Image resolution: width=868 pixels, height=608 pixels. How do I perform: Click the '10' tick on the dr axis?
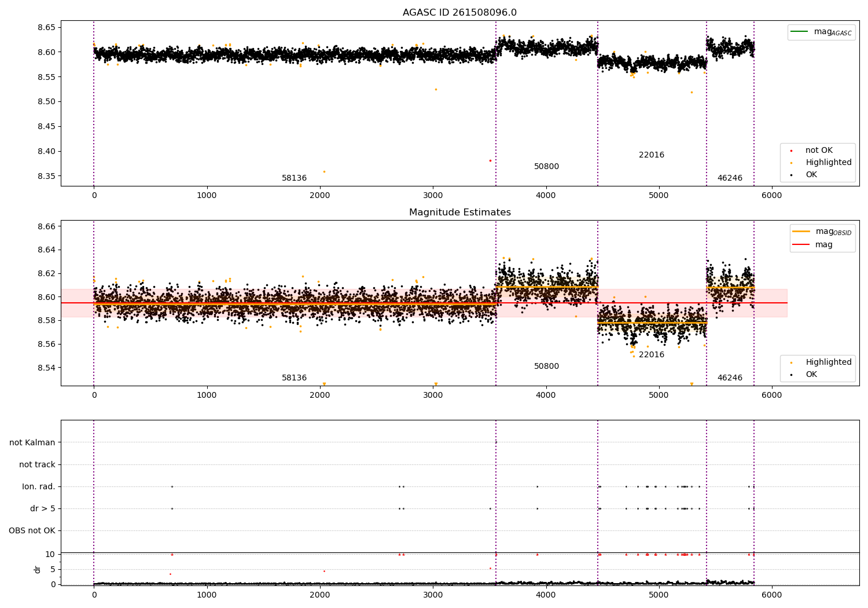pyautogui.click(x=50, y=555)
